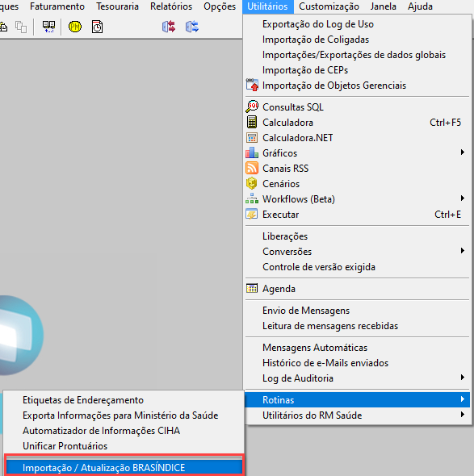This screenshot has width=474, height=476.
Task: Expand the Rotinas submenu arrow
Action: point(462,399)
